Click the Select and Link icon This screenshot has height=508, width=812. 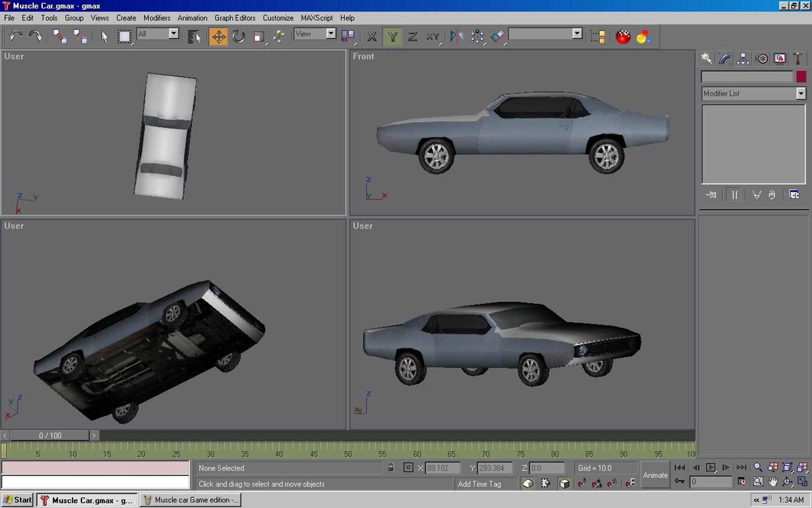coord(60,36)
